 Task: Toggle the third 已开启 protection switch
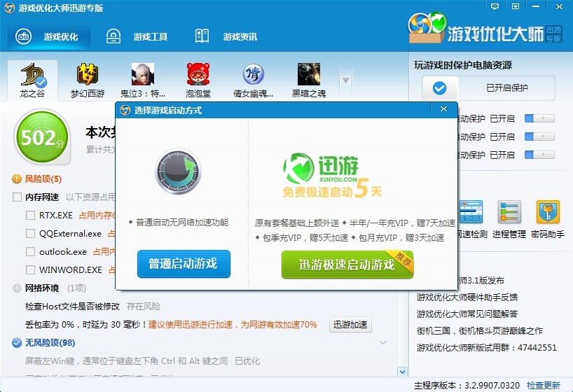pyautogui.click(x=539, y=155)
